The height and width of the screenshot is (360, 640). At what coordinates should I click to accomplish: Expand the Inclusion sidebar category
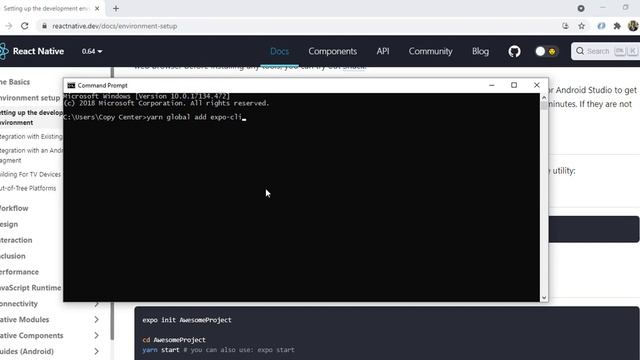click(x=13, y=256)
